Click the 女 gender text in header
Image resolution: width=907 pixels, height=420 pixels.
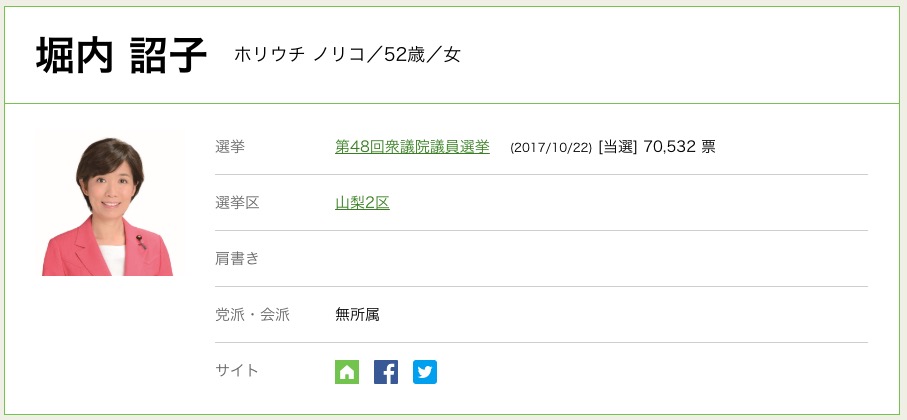452,55
